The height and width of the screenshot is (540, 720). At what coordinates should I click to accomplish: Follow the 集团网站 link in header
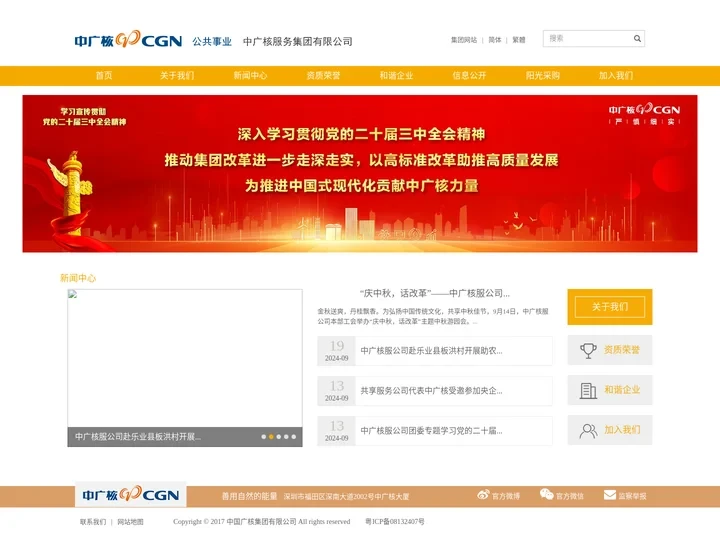464,40
